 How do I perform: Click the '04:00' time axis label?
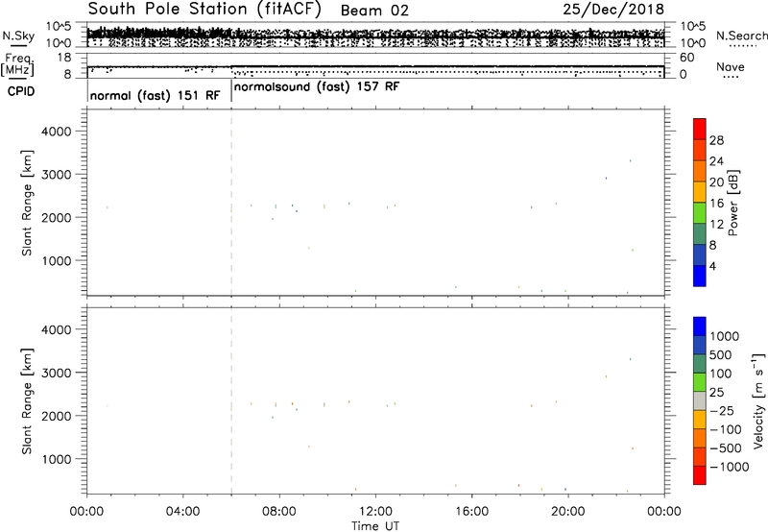pos(183,512)
